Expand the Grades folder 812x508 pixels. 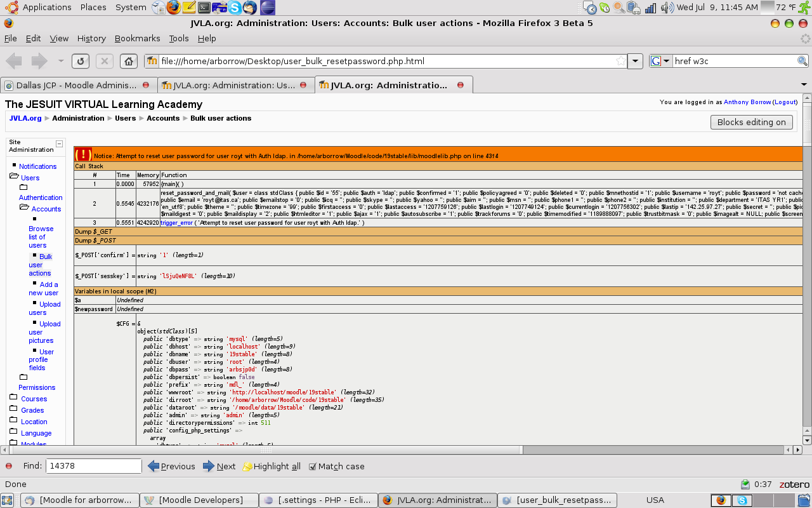point(13,410)
